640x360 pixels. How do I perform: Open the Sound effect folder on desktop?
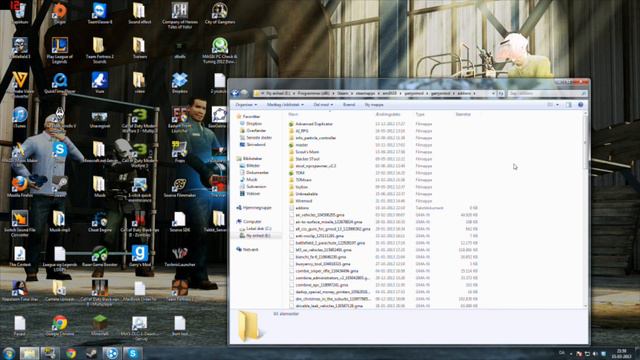point(140,12)
